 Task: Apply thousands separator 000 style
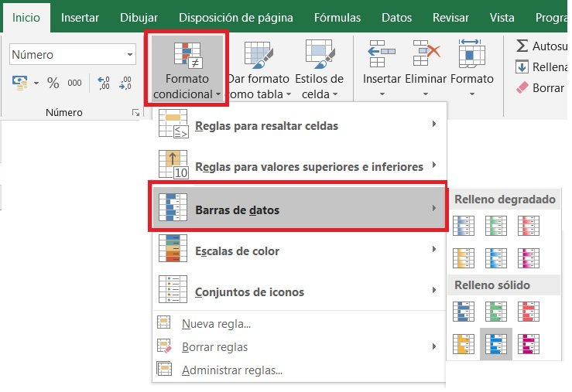pyautogui.click(x=74, y=83)
